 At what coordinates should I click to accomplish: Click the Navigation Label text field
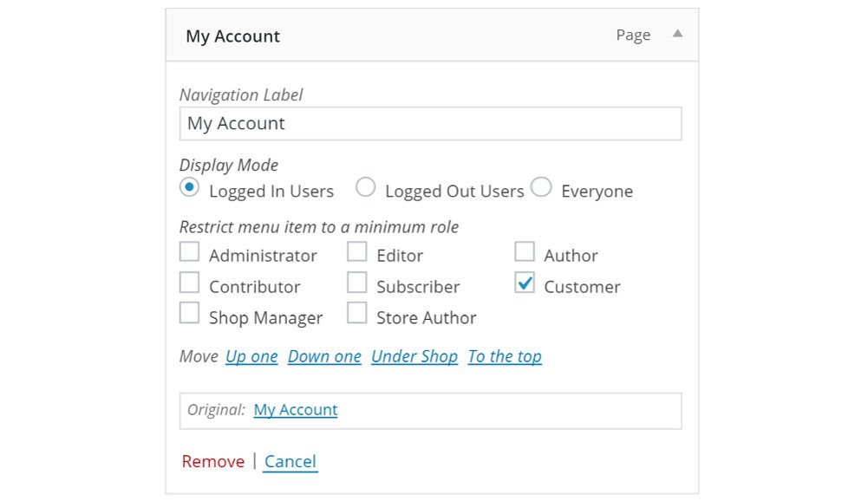pyautogui.click(x=431, y=123)
